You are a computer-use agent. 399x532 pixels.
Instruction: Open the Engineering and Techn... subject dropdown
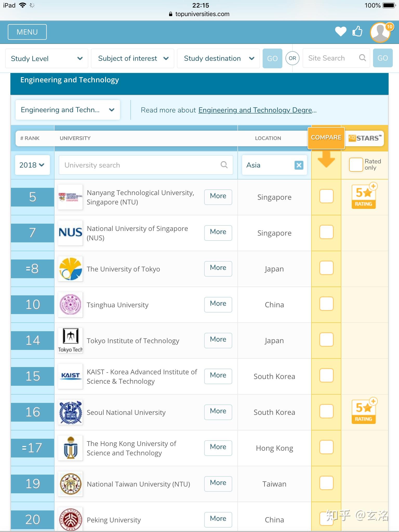point(68,110)
